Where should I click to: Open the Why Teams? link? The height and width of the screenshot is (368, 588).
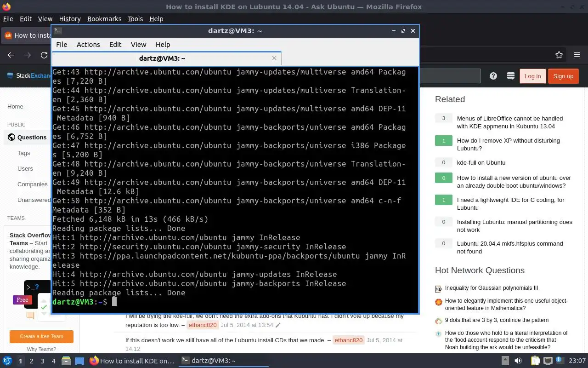(x=41, y=349)
